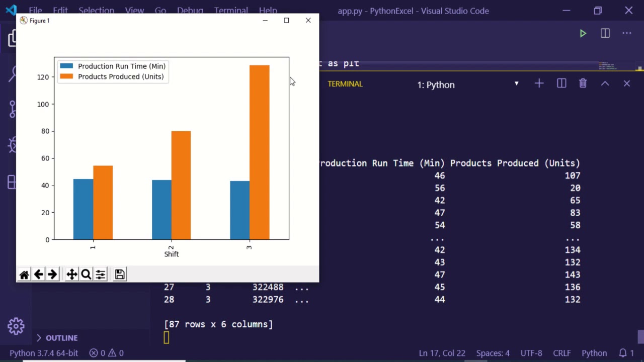644x362 pixels.
Task: Run the Python file with play button
Action: coord(583,34)
